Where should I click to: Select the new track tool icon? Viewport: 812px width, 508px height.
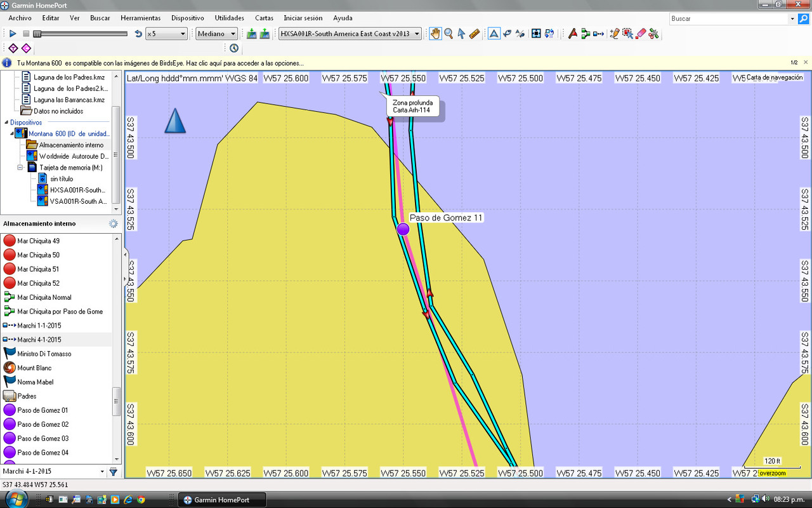tap(598, 34)
